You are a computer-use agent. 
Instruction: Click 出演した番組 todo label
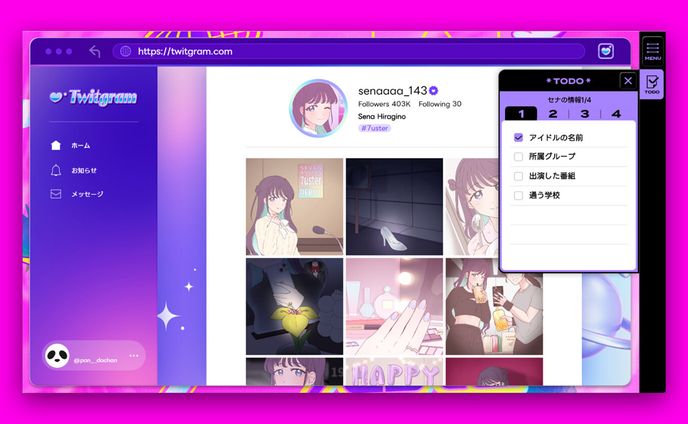pyautogui.click(x=552, y=176)
